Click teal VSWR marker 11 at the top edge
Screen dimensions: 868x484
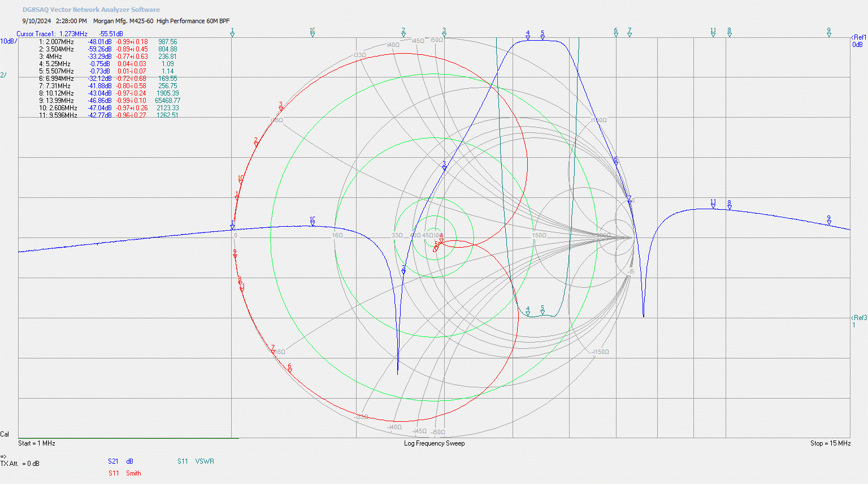click(713, 33)
